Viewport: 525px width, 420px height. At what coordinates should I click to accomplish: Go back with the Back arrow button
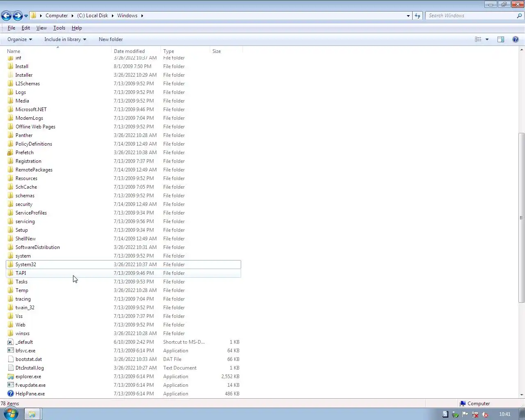click(6, 16)
